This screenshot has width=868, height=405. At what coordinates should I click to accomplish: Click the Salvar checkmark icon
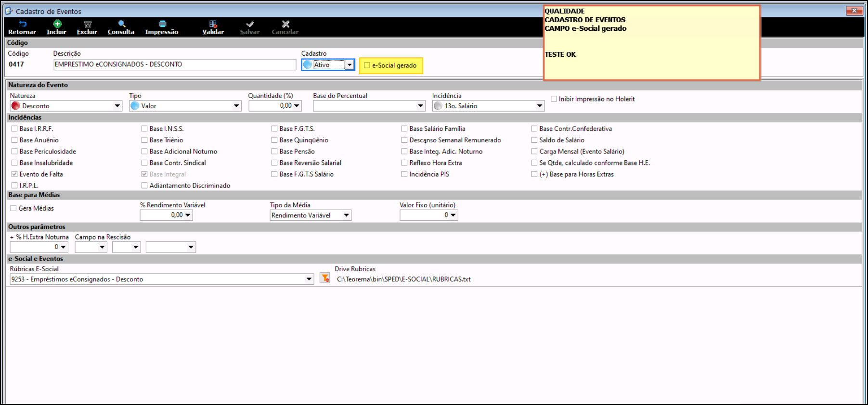[x=250, y=24]
